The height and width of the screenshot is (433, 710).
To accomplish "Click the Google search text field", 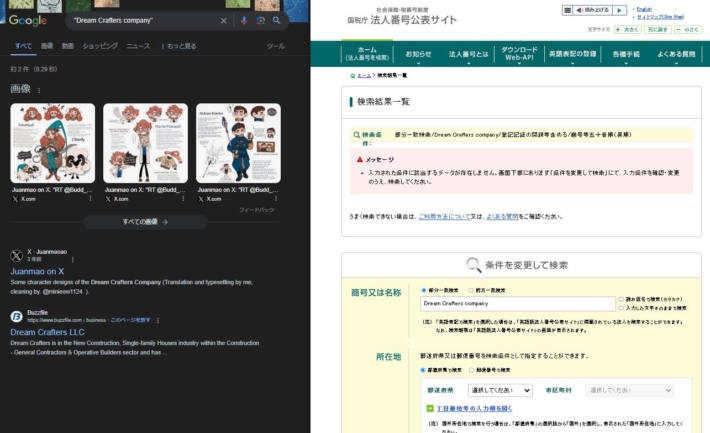I will click(144, 20).
